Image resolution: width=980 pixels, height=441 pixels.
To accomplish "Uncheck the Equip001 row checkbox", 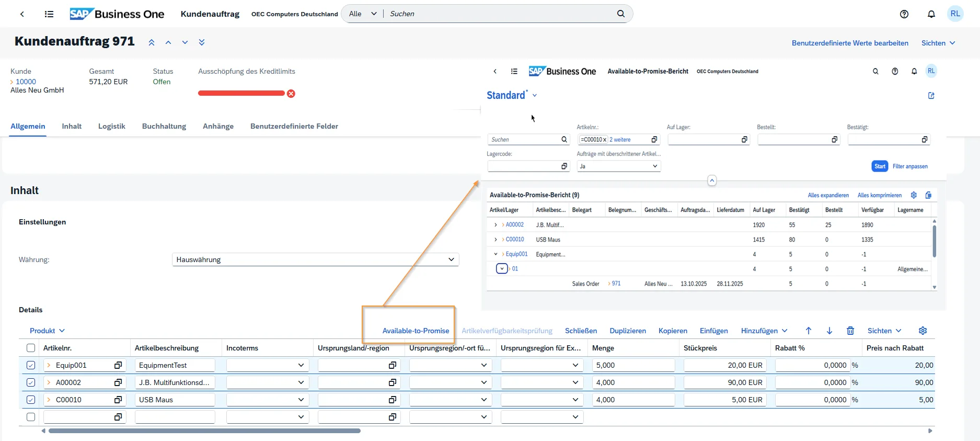I will click(x=31, y=365).
